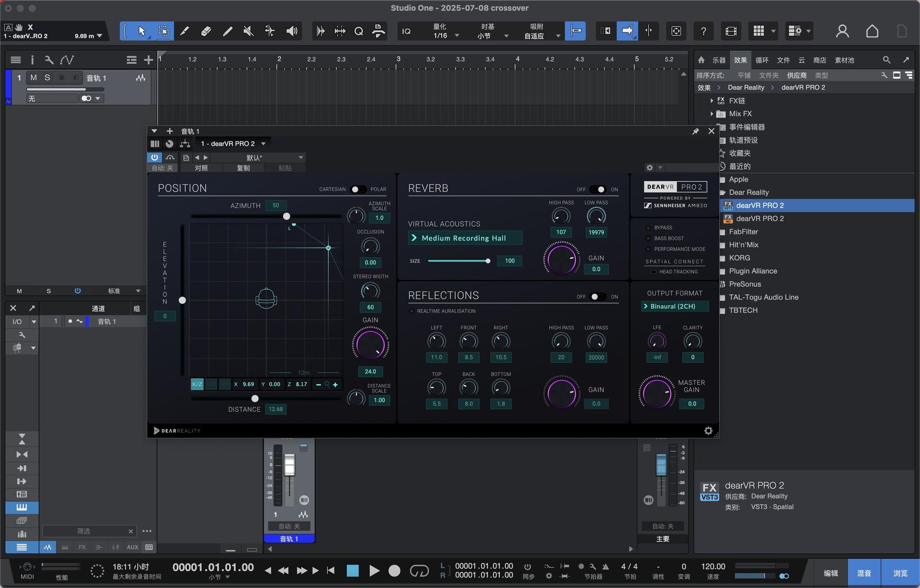The height and width of the screenshot is (588, 920).
Task: Select the Eraser tool
Action: pyautogui.click(x=206, y=31)
